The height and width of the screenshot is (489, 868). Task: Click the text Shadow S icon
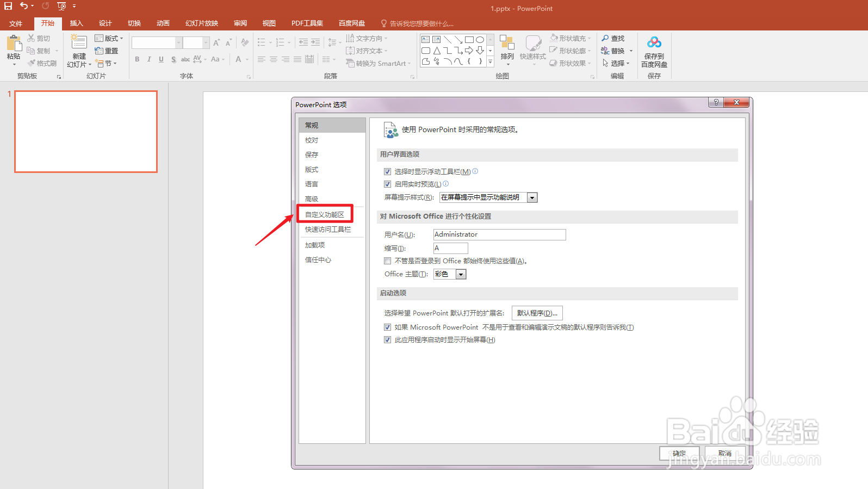[173, 59]
